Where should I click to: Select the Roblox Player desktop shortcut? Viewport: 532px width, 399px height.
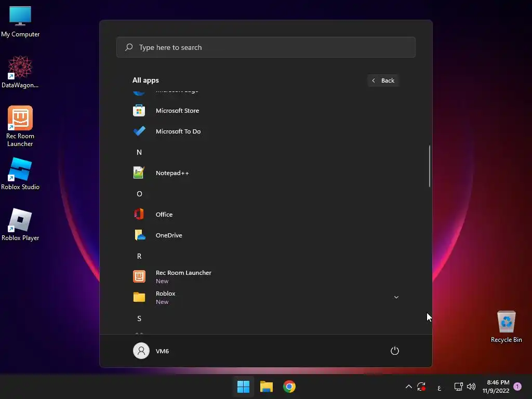pyautogui.click(x=20, y=224)
